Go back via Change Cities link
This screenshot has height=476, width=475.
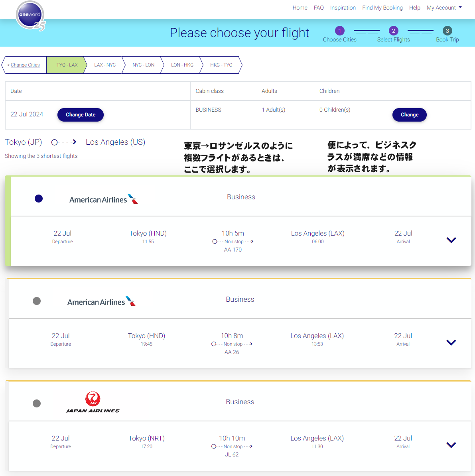25,65
